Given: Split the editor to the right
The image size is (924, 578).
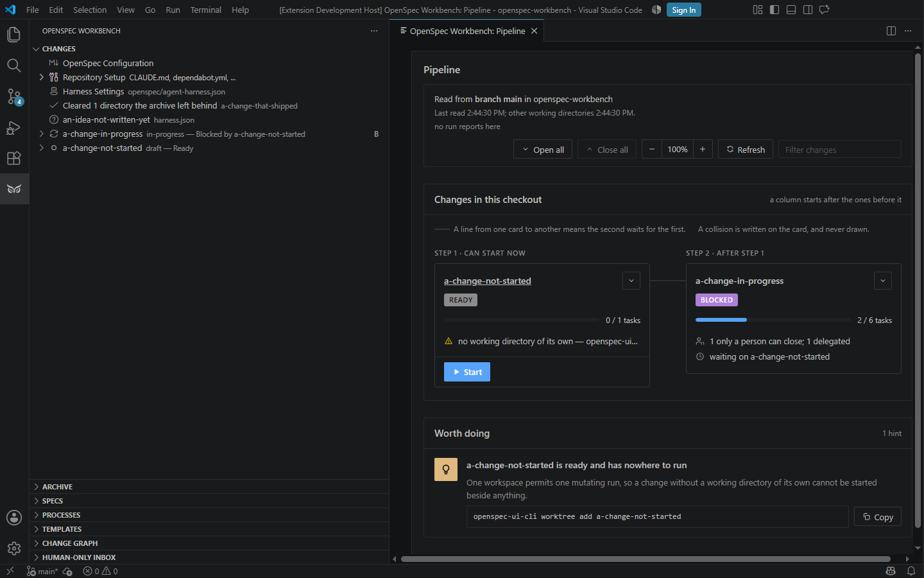Looking at the screenshot, I should point(891,31).
